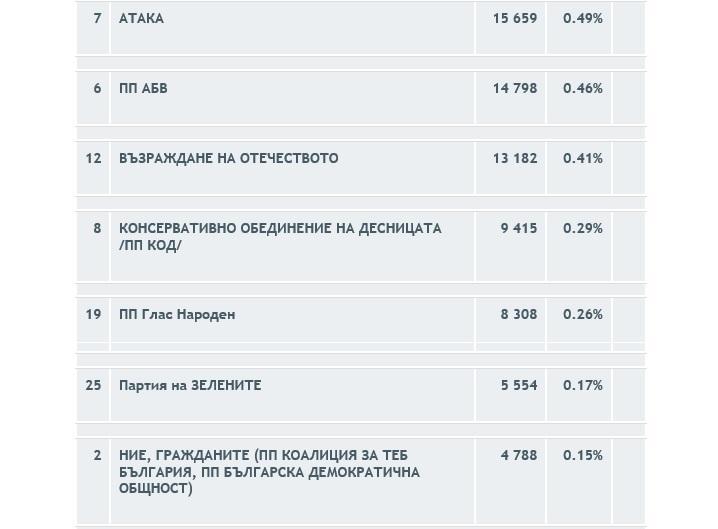Click the vote count 13 182
Image resolution: width=718 pixels, height=529 pixels.
[514, 159]
